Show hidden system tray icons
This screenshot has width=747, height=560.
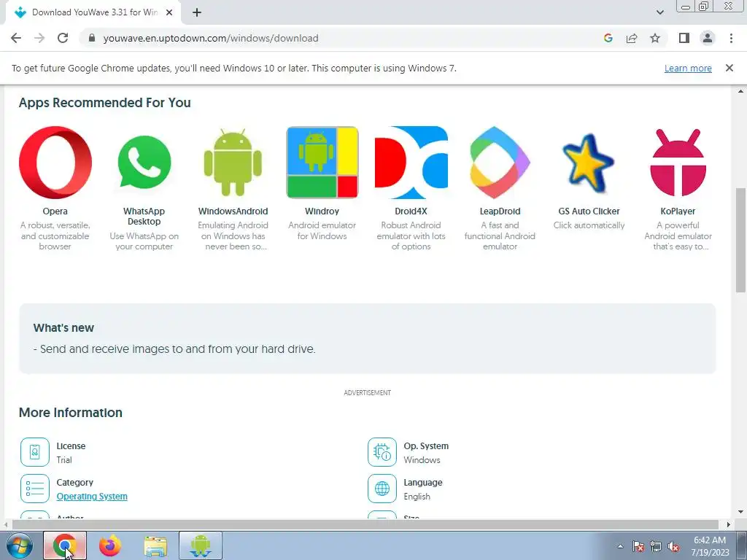620,546
